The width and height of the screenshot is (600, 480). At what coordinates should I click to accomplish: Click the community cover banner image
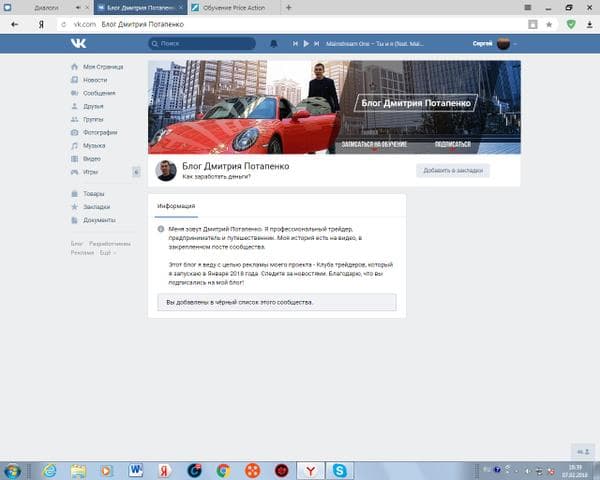coord(334,107)
